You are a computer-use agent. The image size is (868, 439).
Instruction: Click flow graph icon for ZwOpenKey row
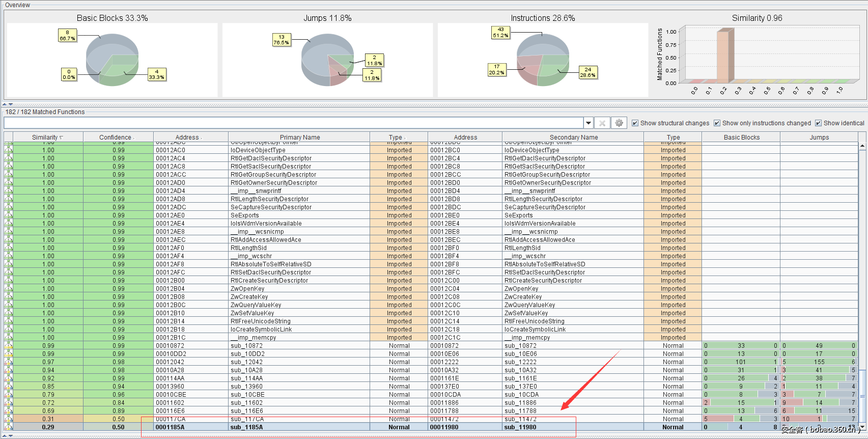pos(9,289)
